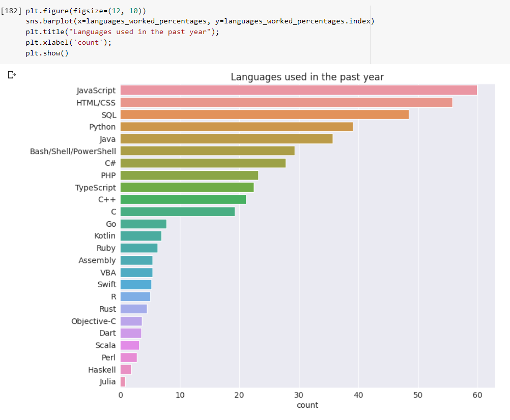Click the '60' tick mark label
The height and width of the screenshot is (420, 510).
(x=476, y=394)
